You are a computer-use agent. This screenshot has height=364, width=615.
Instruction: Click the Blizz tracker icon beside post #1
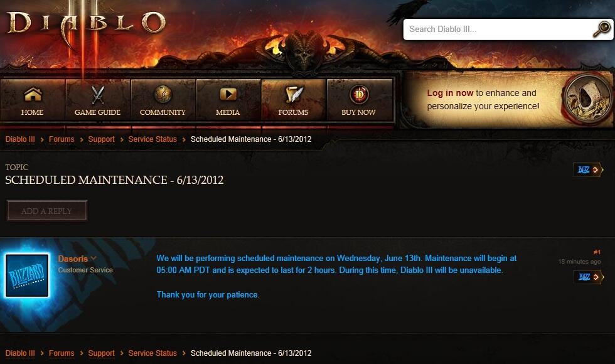(x=589, y=277)
